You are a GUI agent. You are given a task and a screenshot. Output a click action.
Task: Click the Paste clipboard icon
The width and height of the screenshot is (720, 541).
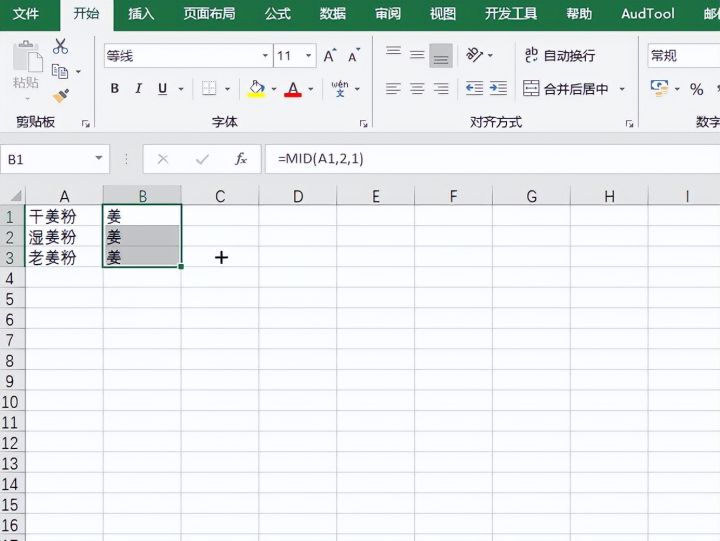tap(27, 57)
